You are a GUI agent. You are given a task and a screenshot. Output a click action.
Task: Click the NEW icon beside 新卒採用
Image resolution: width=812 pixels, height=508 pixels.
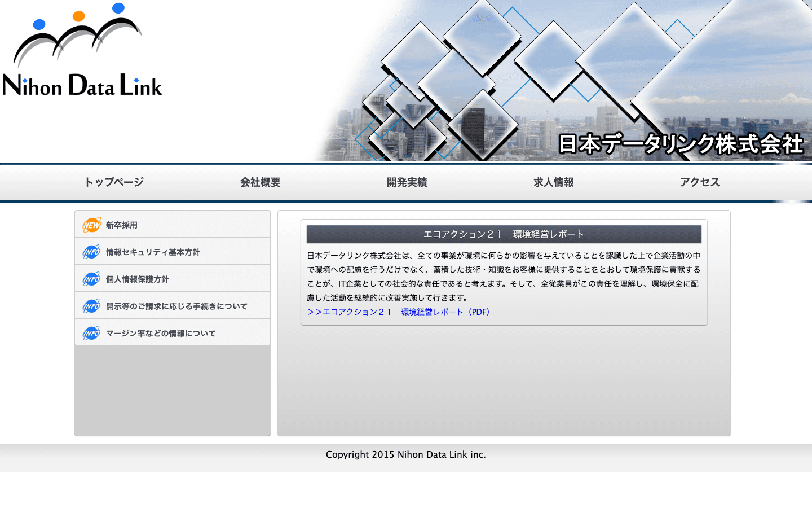[92, 225]
